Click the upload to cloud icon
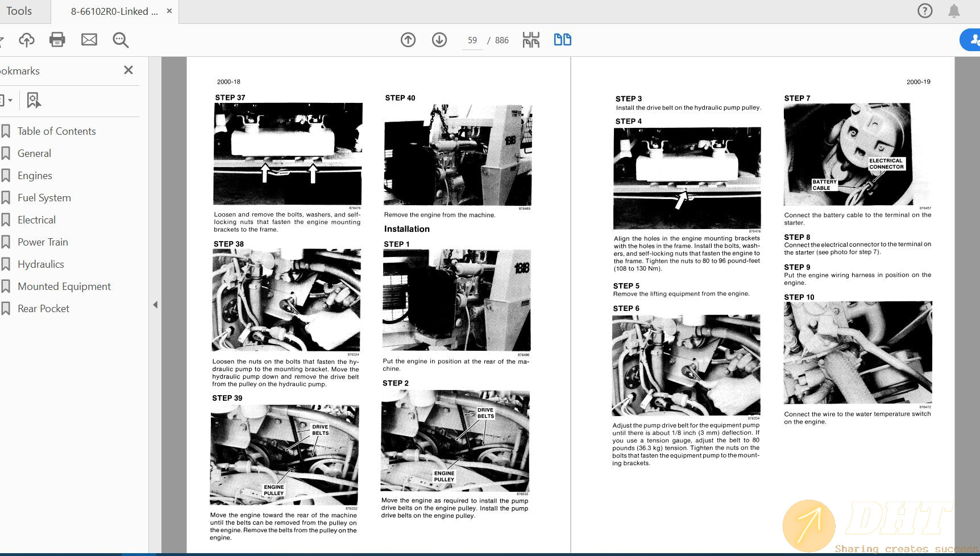The width and height of the screenshot is (980, 556). (x=27, y=40)
